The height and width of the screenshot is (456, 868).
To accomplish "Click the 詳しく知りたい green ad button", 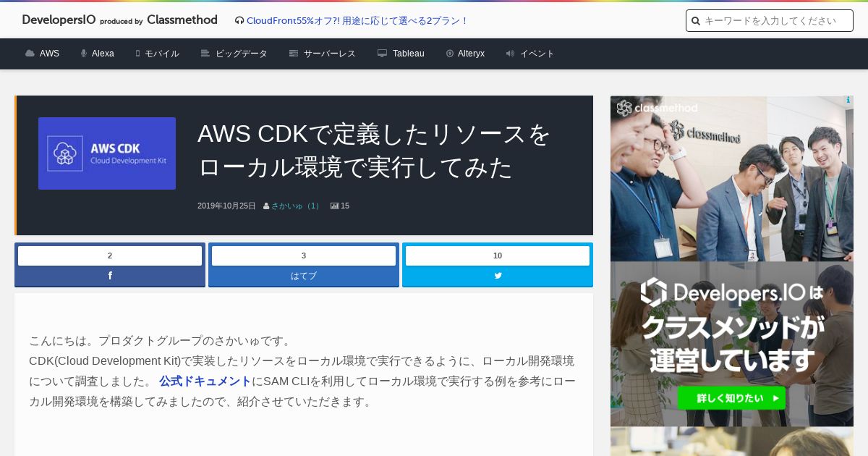I will click(x=731, y=398).
